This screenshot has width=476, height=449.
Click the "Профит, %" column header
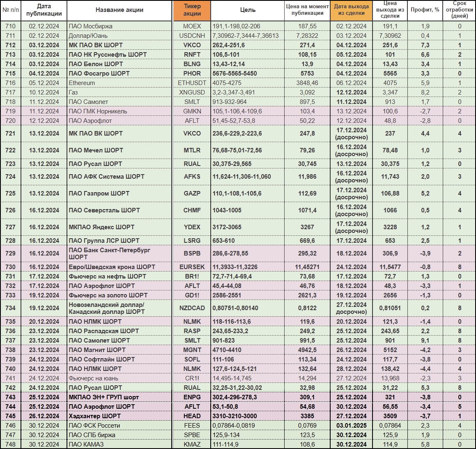click(425, 10)
